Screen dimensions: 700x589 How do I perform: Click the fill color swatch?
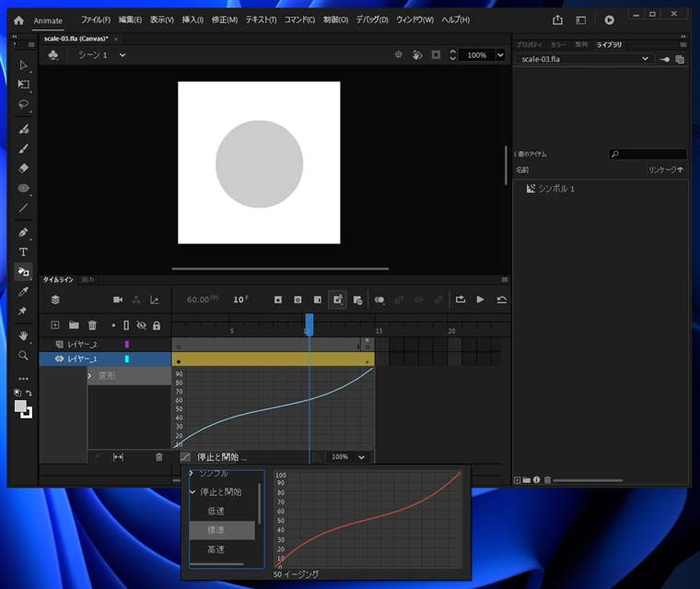20,406
